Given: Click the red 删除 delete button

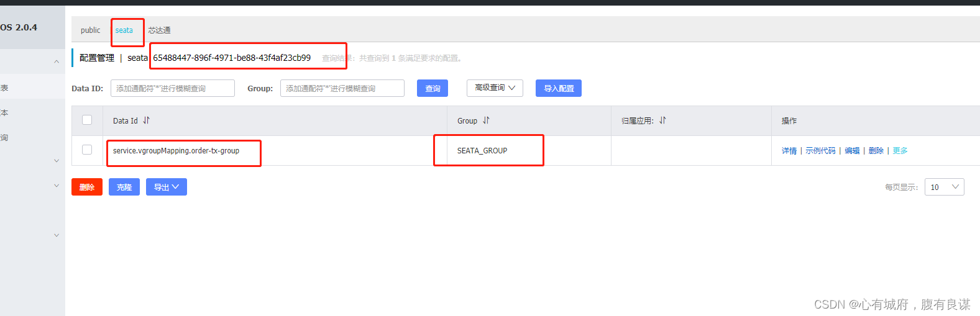Looking at the screenshot, I should point(87,187).
